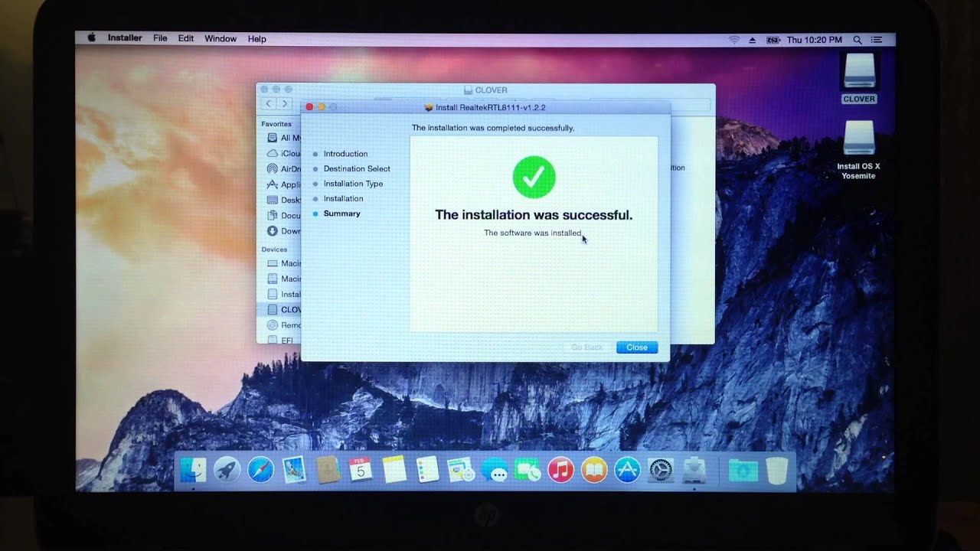Go forward in CLOVER Finder window
This screenshot has width=980, height=551.
[x=285, y=103]
